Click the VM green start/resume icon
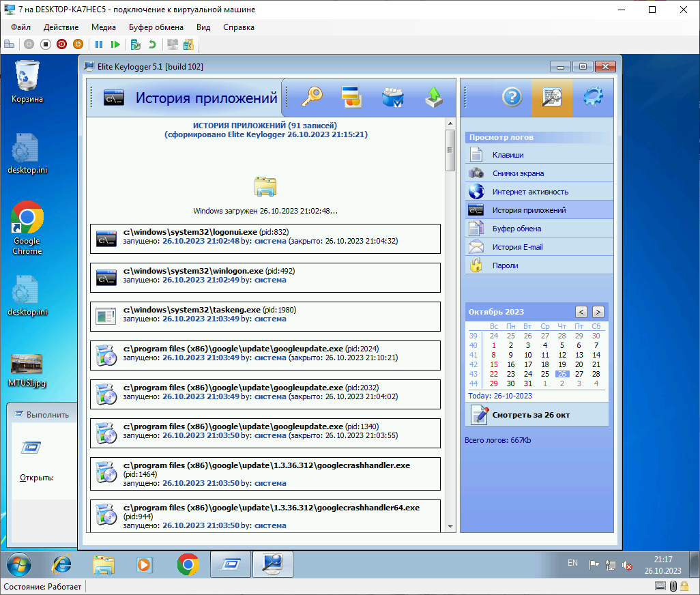The width and height of the screenshot is (700, 595). coord(115,44)
